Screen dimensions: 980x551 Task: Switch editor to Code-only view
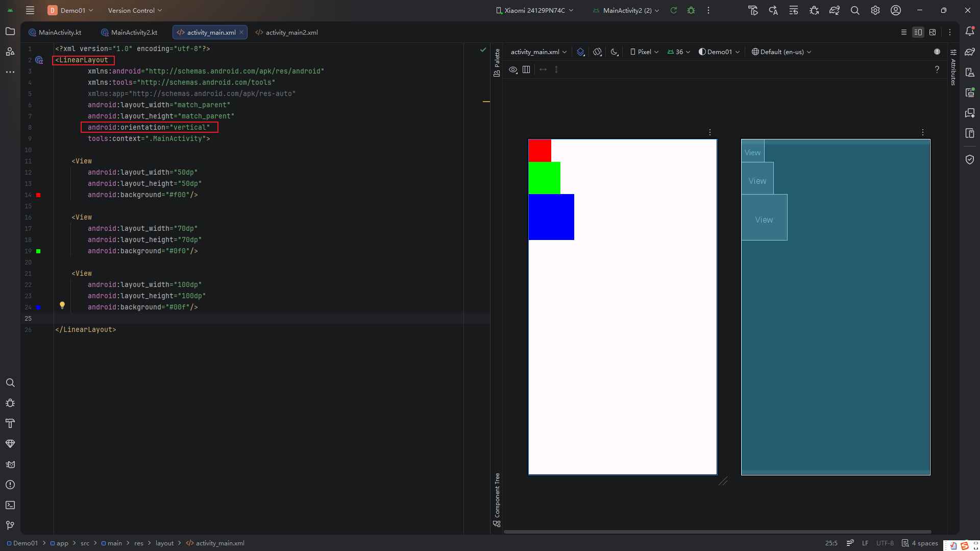point(904,32)
